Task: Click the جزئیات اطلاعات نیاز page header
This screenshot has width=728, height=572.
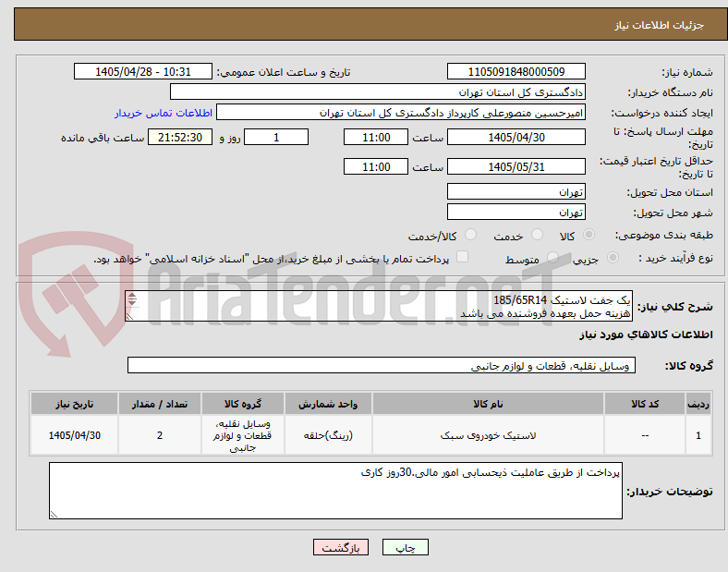Action: [660, 25]
